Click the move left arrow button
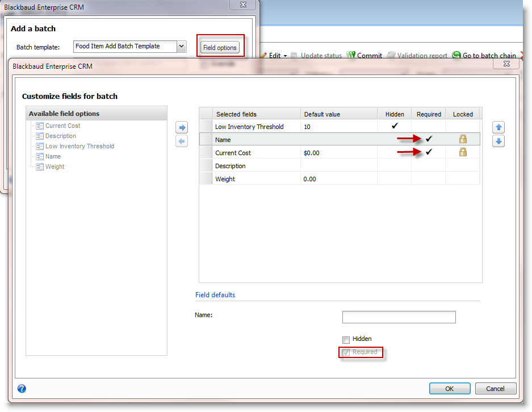 click(182, 141)
